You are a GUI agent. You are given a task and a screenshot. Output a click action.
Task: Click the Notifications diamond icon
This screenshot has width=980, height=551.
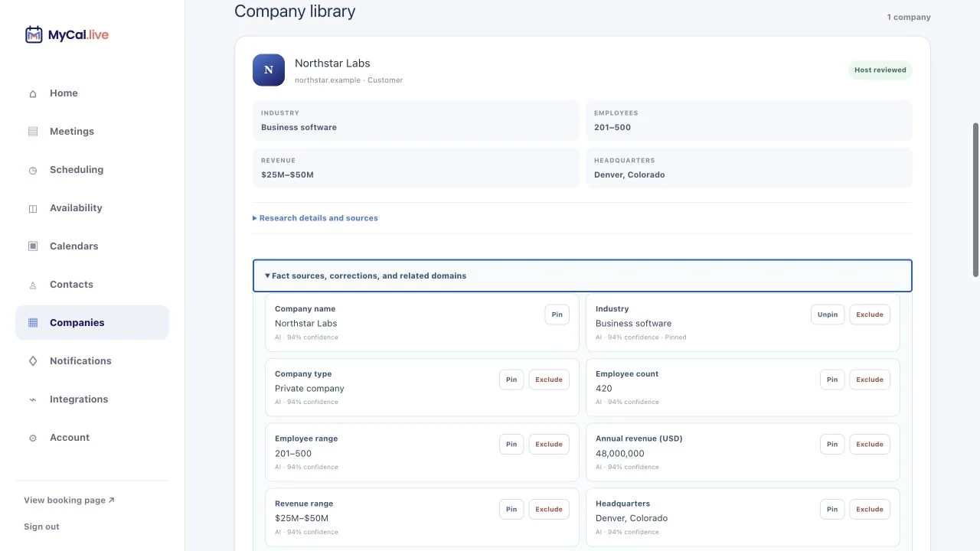pos(33,361)
